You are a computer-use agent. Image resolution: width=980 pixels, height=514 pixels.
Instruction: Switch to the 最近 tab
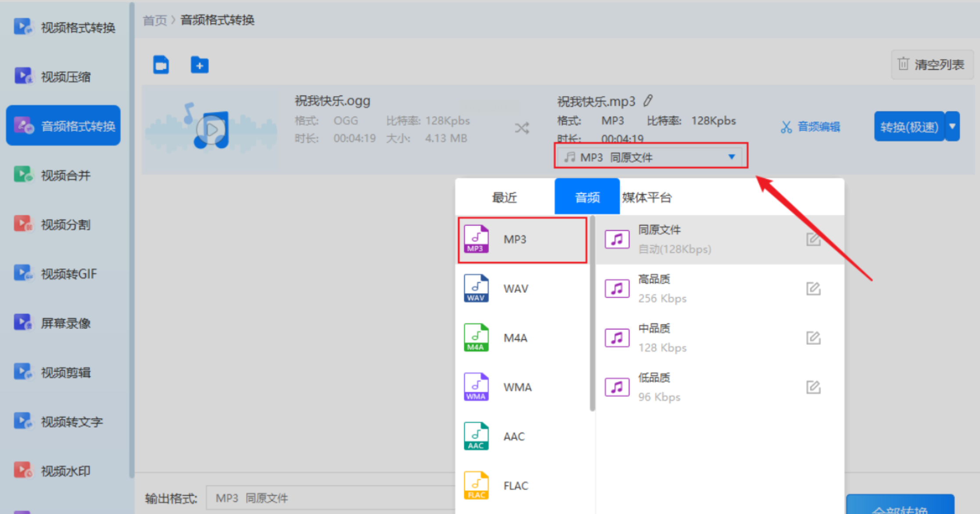504,197
